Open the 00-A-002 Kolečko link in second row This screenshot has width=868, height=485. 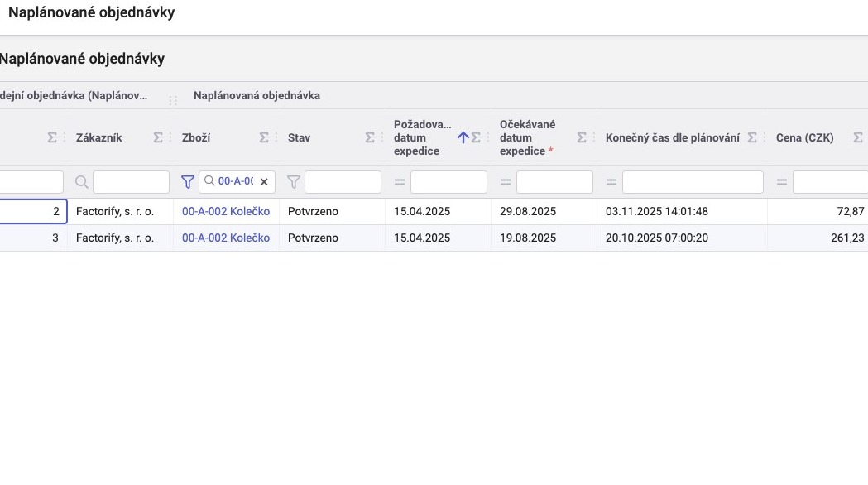click(x=226, y=238)
